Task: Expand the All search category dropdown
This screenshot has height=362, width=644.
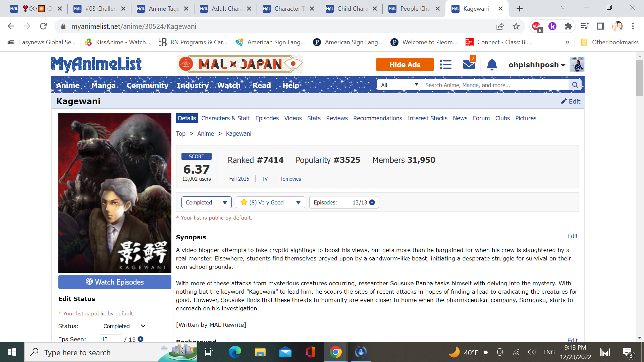Action: point(399,85)
